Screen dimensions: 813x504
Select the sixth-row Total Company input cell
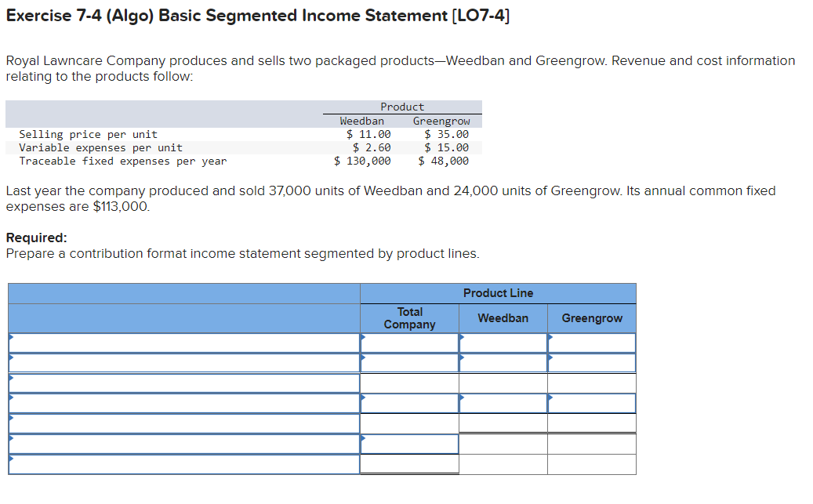(x=408, y=444)
